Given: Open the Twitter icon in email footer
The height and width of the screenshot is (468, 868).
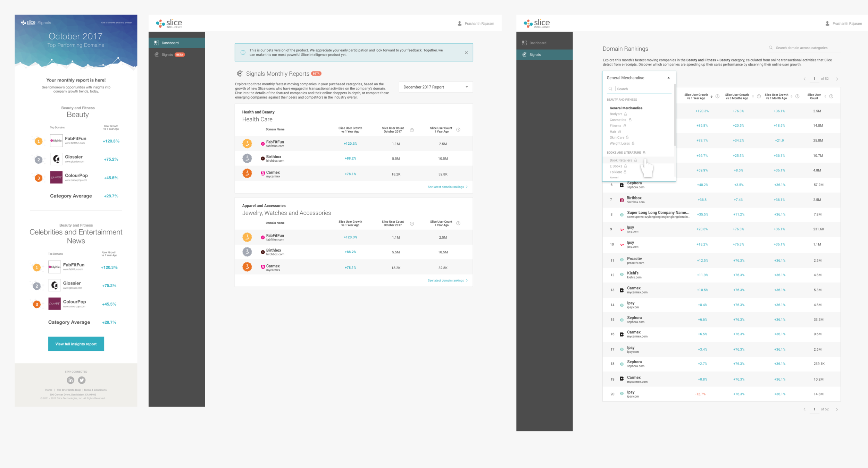Looking at the screenshot, I should pos(82,380).
